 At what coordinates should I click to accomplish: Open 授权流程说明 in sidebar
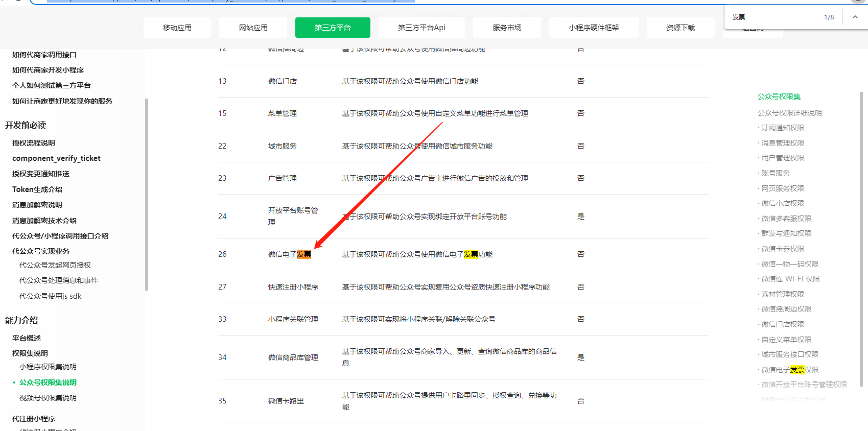[34, 143]
